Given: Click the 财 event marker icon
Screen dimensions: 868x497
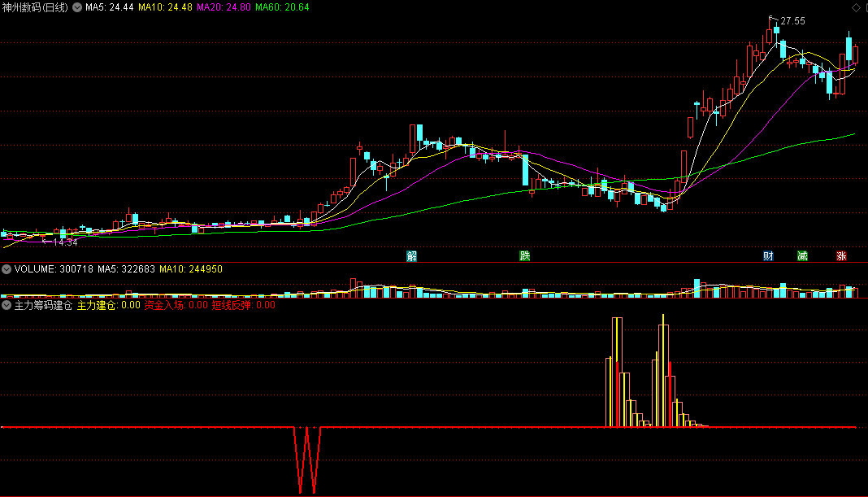Looking at the screenshot, I should click(x=768, y=256).
